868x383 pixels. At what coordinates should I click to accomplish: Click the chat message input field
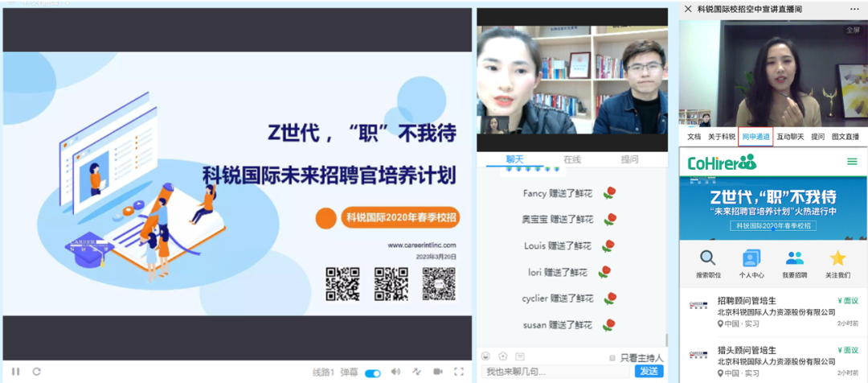[x=555, y=371]
